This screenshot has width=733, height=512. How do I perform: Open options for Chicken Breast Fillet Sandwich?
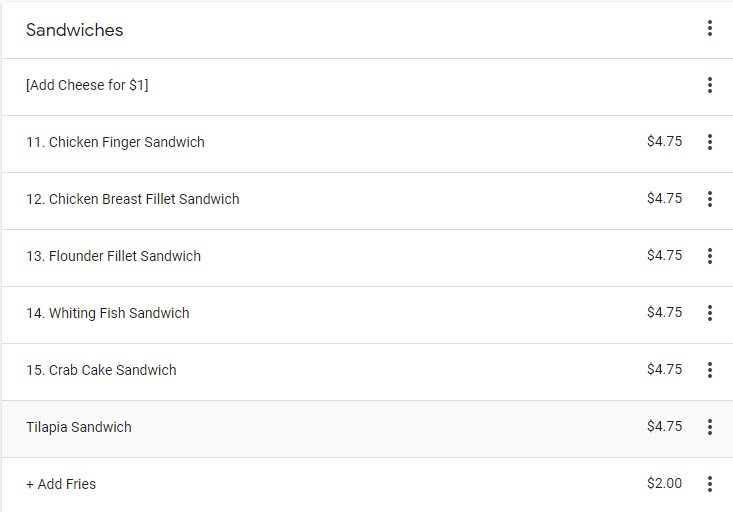pyautogui.click(x=709, y=199)
